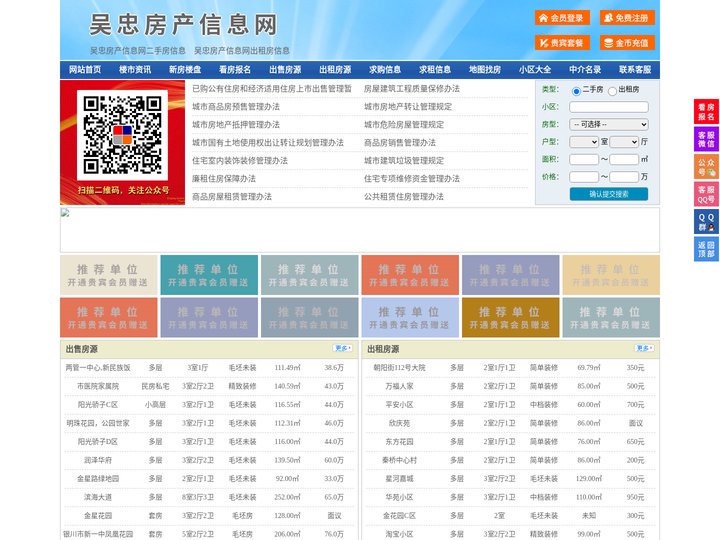This screenshot has height=540, width=720.
Task: Open 朝阳街112号大院 rental listing
Action: tap(399, 368)
